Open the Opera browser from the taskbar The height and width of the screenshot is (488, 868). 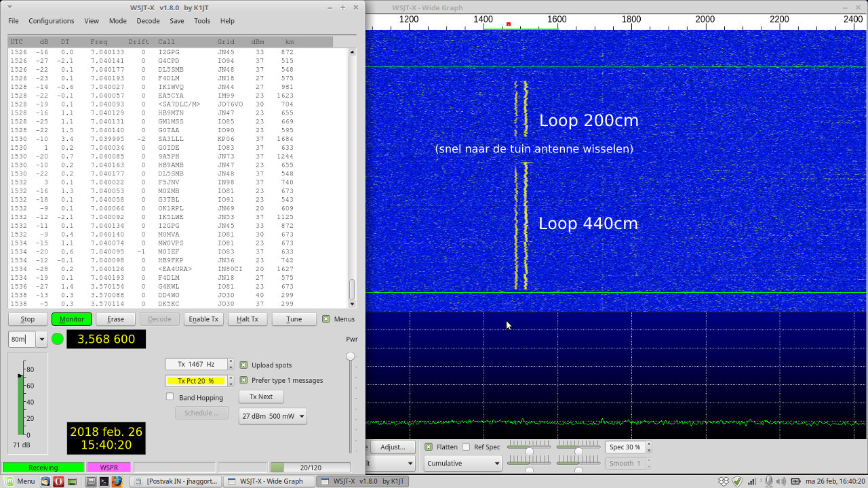pyautogui.click(x=59, y=481)
